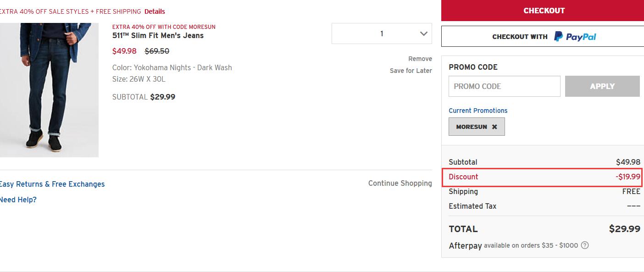Image resolution: width=644 pixels, height=272 pixels.
Task: Click the Size: 26W X 30L text
Action: pos(139,79)
